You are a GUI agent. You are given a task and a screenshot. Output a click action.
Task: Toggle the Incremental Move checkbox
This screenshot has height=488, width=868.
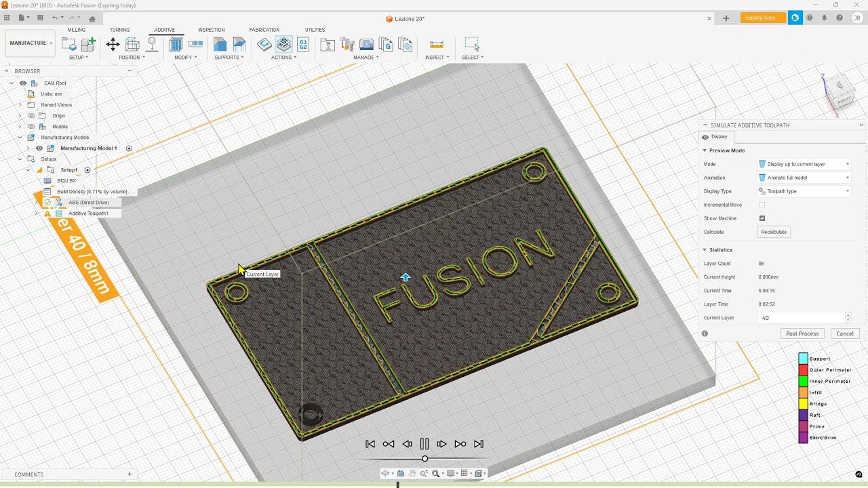point(762,205)
